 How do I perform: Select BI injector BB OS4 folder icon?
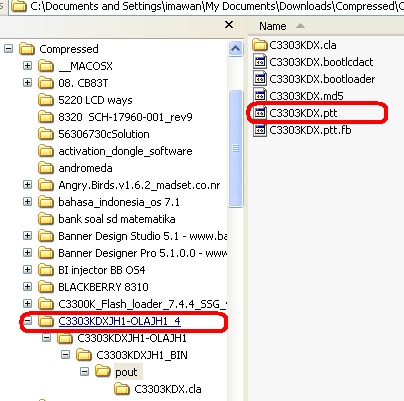point(46,270)
